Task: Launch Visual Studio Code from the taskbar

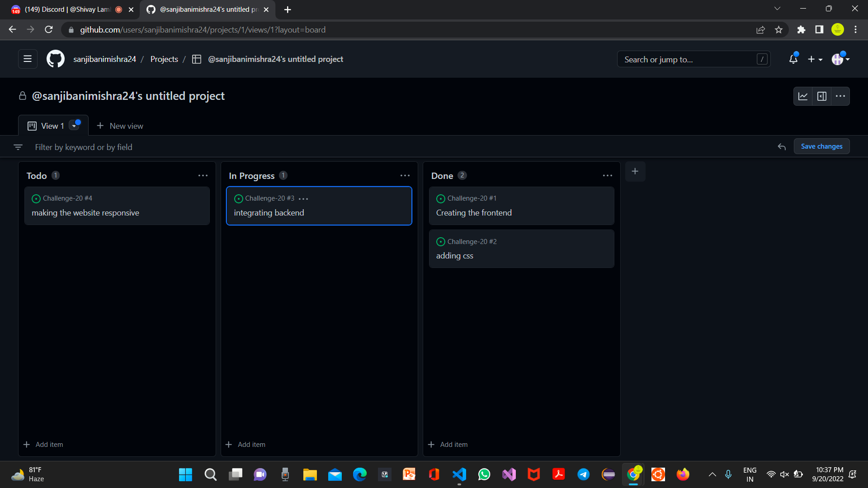Action: point(459,474)
